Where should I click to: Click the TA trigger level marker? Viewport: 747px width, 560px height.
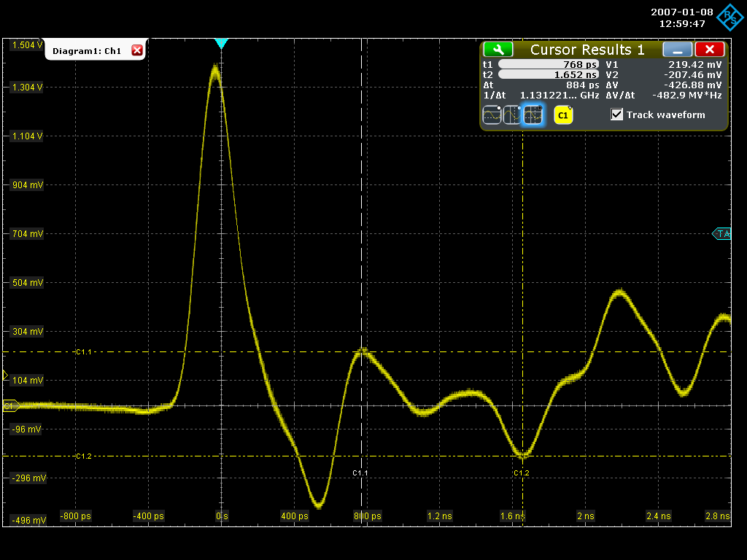click(x=721, y=234)
